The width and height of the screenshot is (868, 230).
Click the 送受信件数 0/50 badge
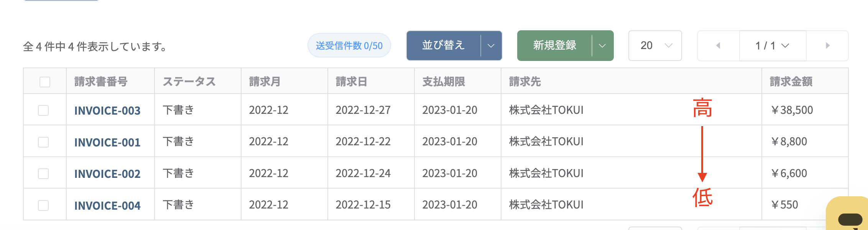(x=349, y=46)
